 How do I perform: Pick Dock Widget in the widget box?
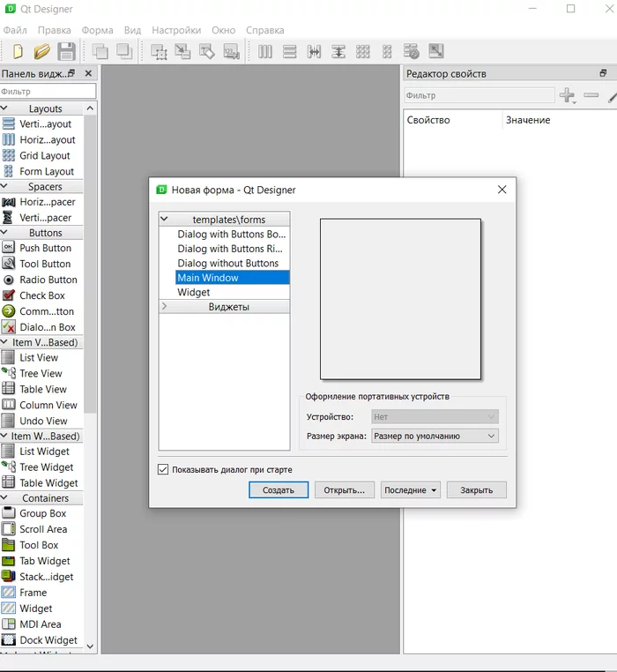(41, 640)
